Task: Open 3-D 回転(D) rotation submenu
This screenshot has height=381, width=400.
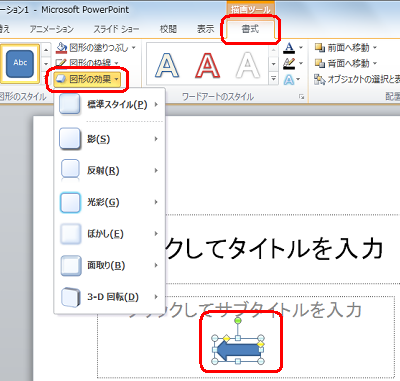Action: click(x=109, y=297)
